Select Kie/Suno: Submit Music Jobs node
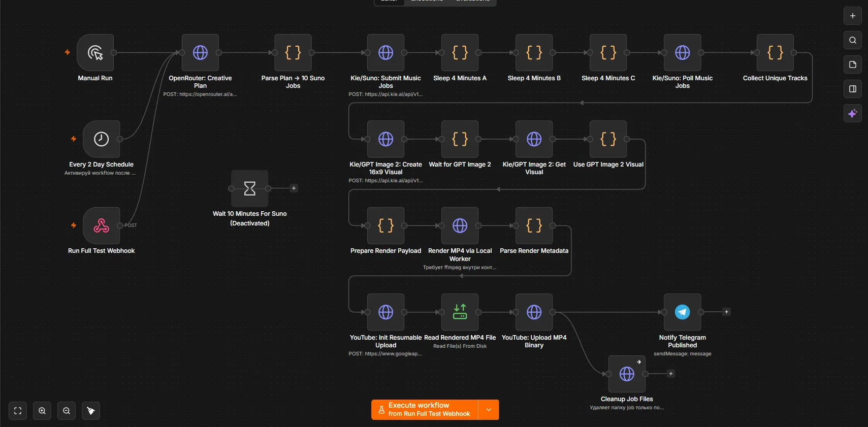 (x=385, y=52)
